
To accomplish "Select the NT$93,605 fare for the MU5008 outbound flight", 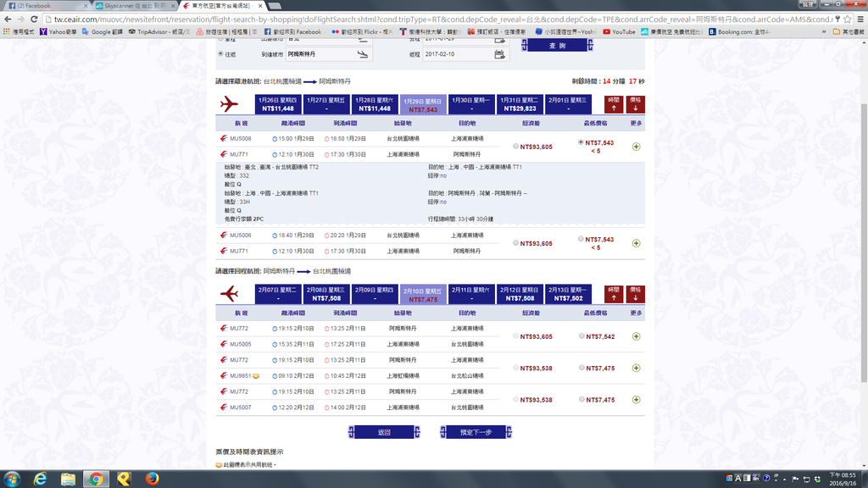I will (516, 147).
